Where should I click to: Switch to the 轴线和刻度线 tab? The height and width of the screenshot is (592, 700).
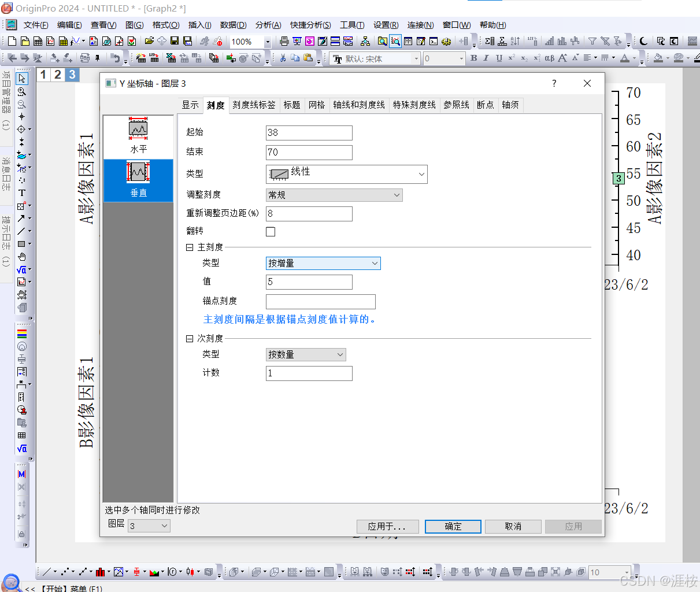tap(359, 105)
